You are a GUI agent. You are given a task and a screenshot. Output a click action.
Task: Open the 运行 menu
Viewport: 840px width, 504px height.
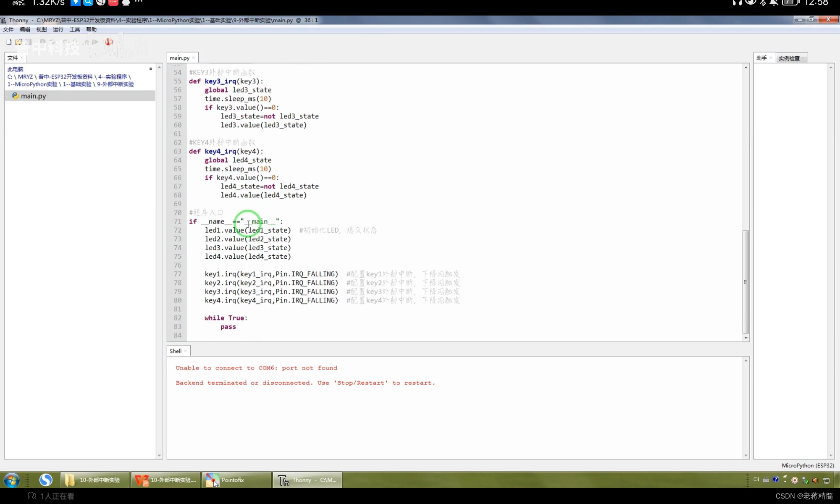[58, 29]
